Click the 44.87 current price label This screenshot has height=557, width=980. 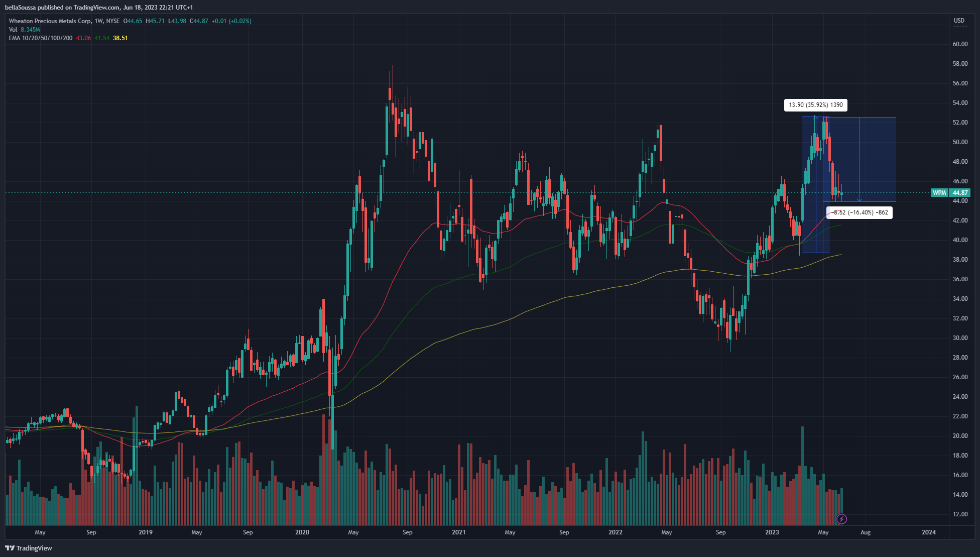tap(960, 193)
